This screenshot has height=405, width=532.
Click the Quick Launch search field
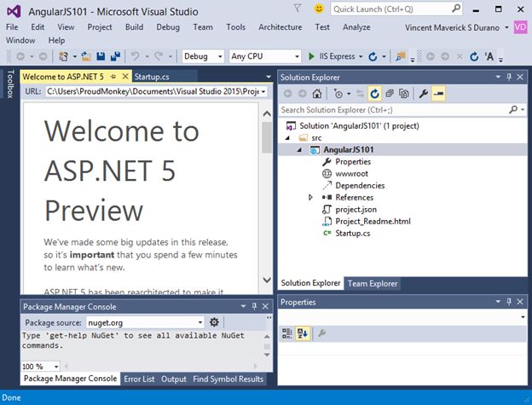click(396, 9)
